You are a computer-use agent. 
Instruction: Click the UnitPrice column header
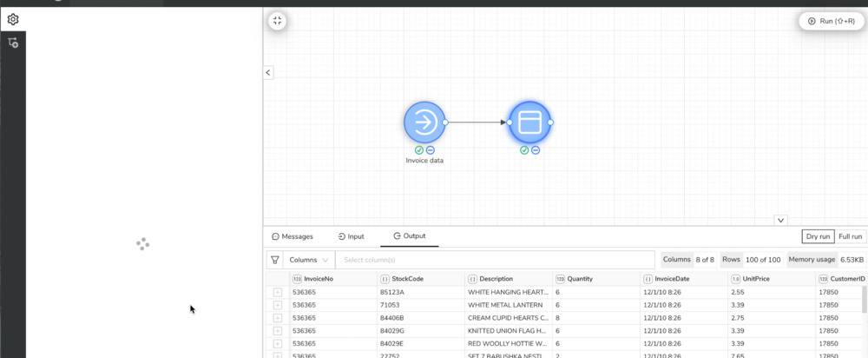(771, 279)
